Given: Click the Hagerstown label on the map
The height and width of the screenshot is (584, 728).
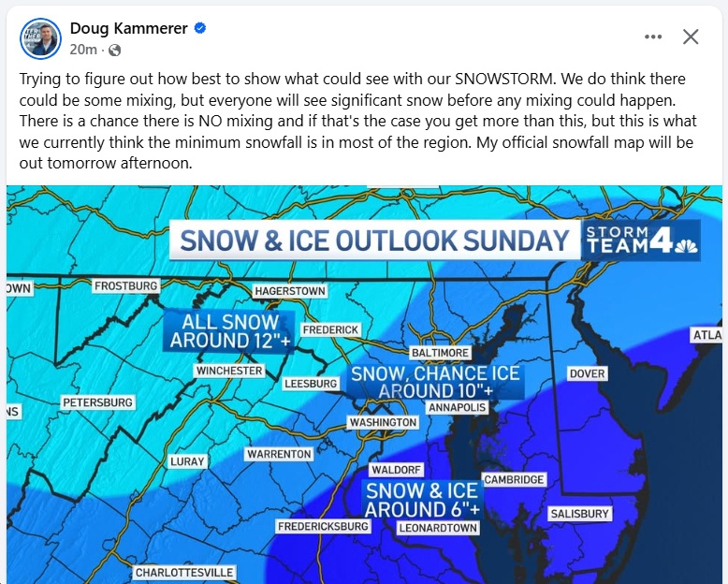Looking at the screenshot, I should pyautogui.click(x=290, y=291).
